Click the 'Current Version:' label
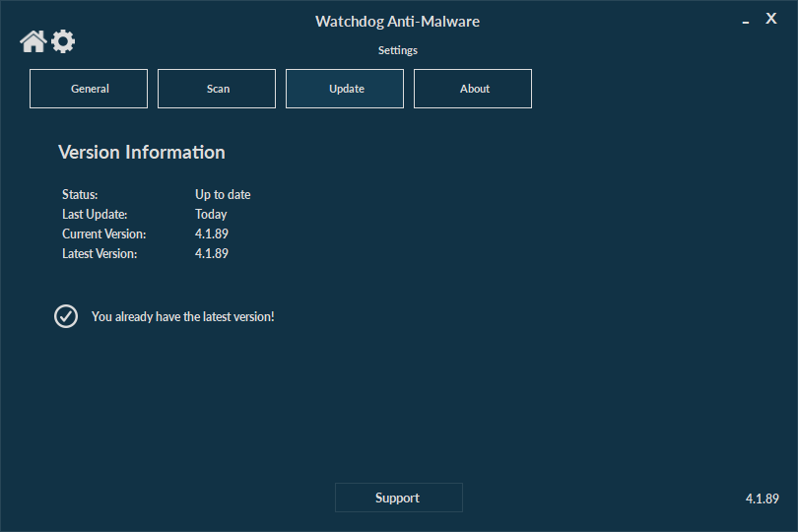The image size is (798, 532). pos(103,233)
